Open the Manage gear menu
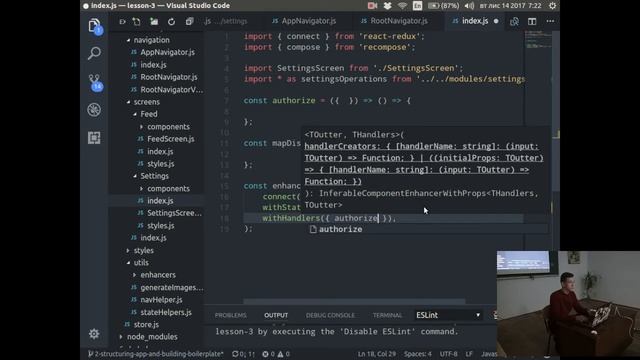Screen dimensions: 640x360 (94, 334)
